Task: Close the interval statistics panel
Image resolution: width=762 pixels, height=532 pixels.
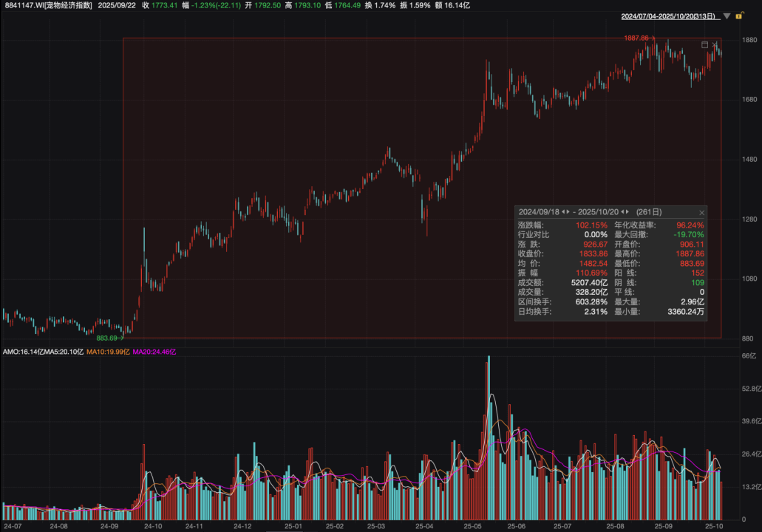Action: click(x=701, y=213)
